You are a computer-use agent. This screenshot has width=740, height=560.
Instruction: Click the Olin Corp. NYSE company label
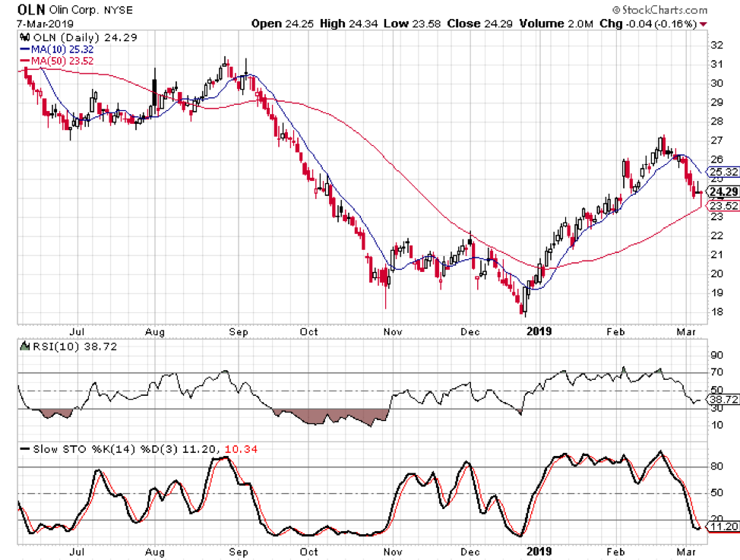tap(91, 10)
